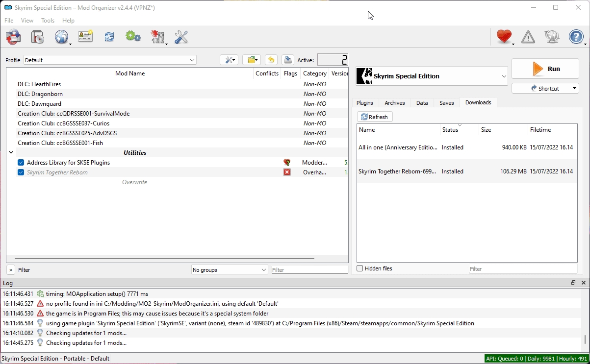
Task: Click the red heart Endorse icon
Action: tap(504, 37)
